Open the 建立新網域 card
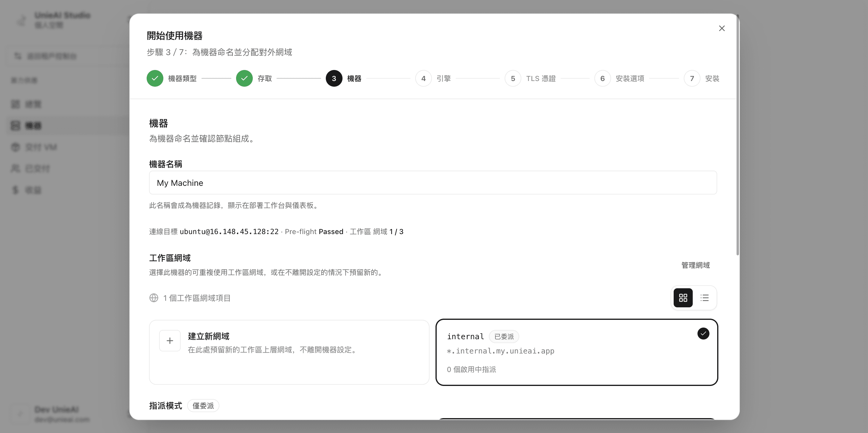The height and width of the screenshot is (433, 868). (289, 352)
